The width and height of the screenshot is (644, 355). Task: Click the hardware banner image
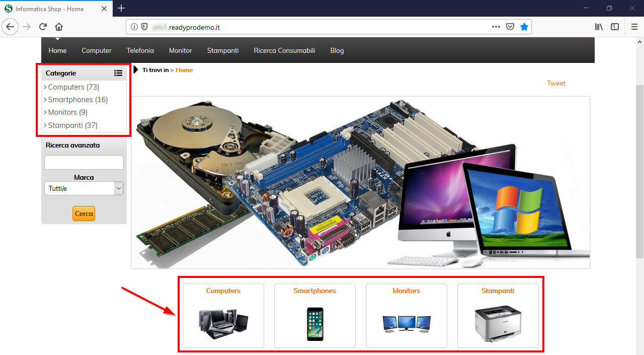coord(361,182)
